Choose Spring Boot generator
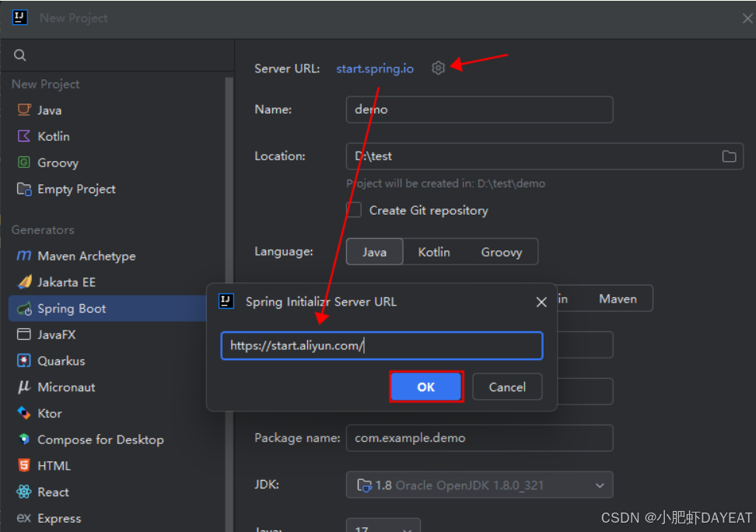This screenshot has width=756, height=532. (72, 309)
